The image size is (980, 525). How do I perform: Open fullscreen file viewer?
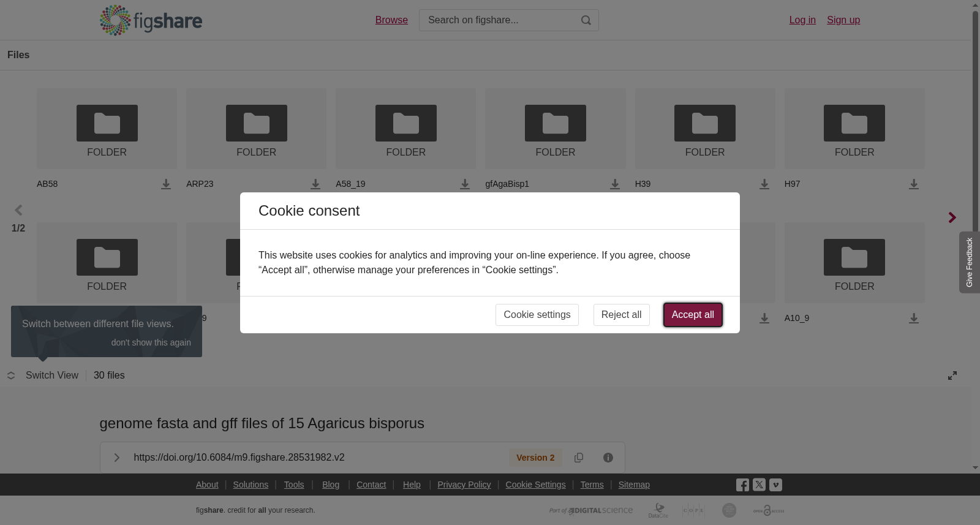point(952,376)
